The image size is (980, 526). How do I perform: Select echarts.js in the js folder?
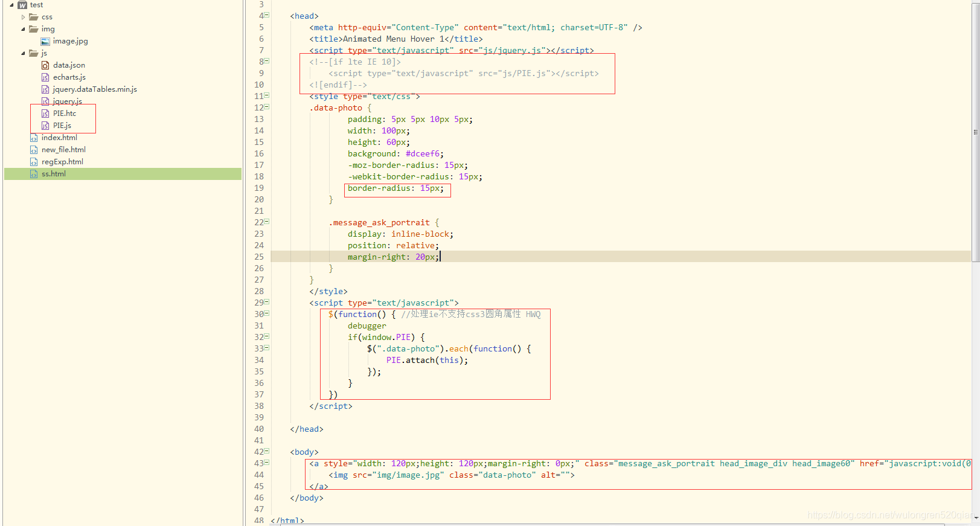coord(69,77)
